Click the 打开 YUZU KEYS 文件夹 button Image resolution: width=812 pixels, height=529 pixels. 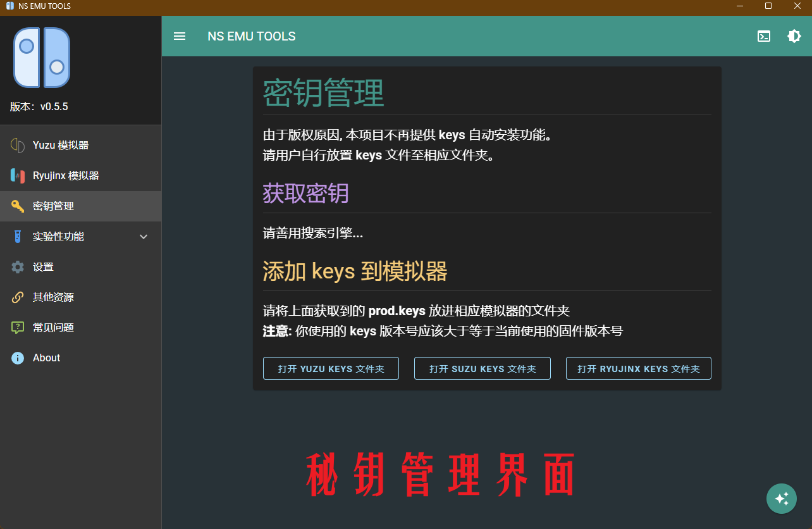tap(331, 368)
